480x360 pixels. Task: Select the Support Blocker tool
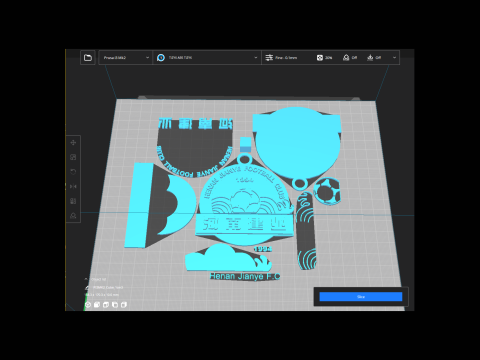coord(73,216)
